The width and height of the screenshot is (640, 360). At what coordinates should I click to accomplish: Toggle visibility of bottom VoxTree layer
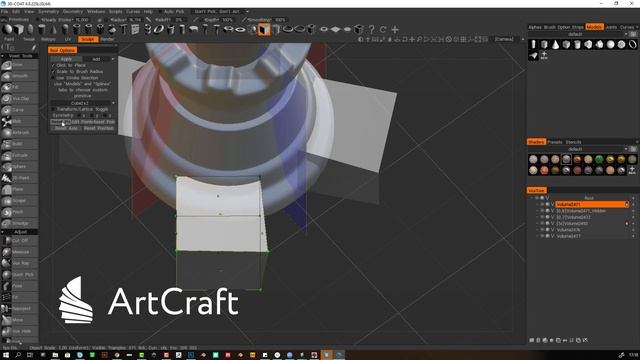coord(542,236)
